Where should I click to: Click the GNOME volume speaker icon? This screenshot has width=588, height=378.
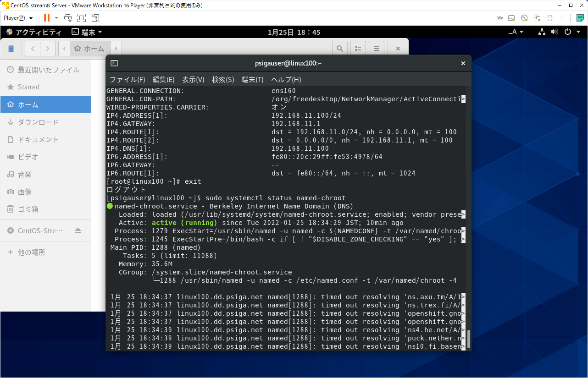click(555, 32)
